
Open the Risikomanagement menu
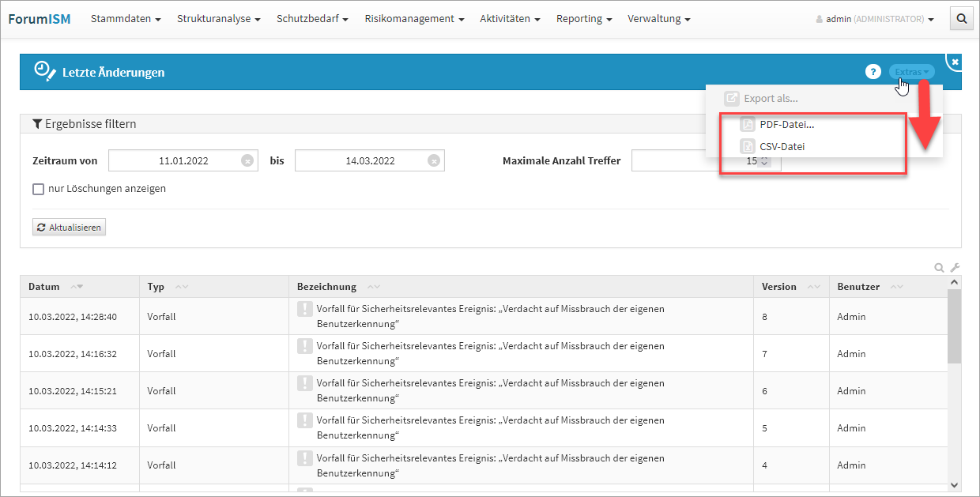[414, 19]
